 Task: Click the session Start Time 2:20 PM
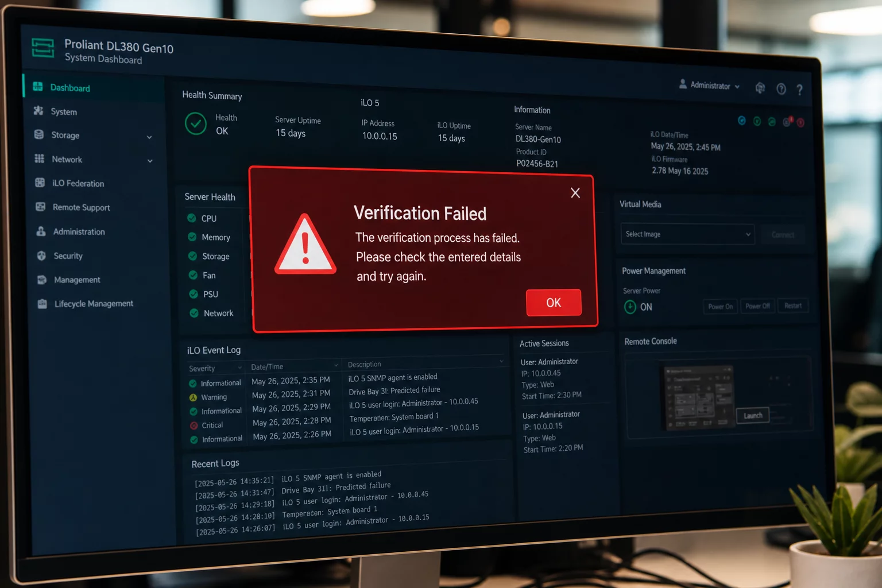(x=553, y=448)
